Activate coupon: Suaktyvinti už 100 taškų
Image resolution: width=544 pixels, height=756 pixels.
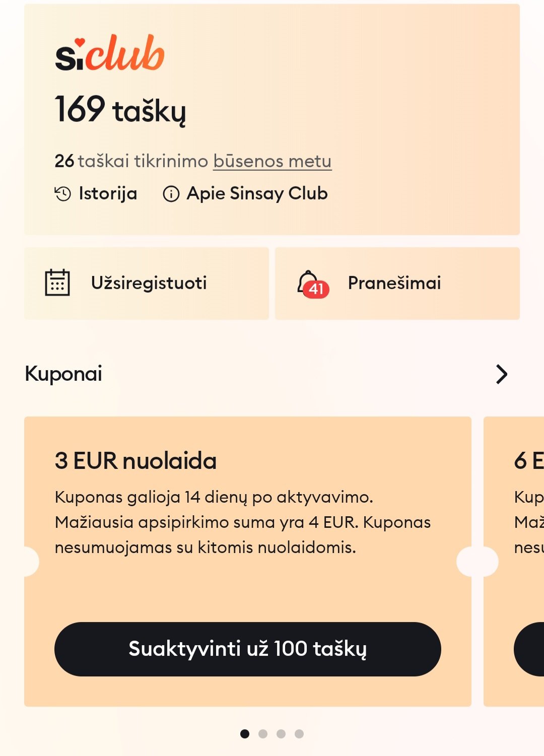click(248, 649)
